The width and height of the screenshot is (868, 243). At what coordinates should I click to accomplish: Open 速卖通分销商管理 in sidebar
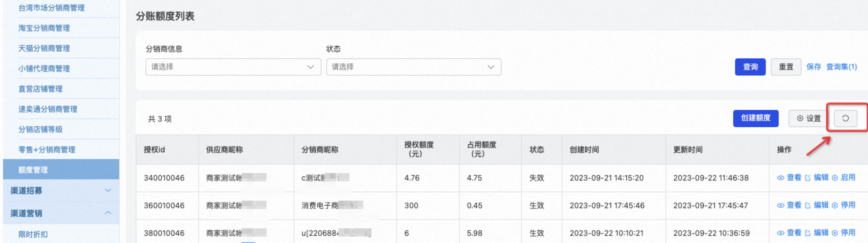48,109
